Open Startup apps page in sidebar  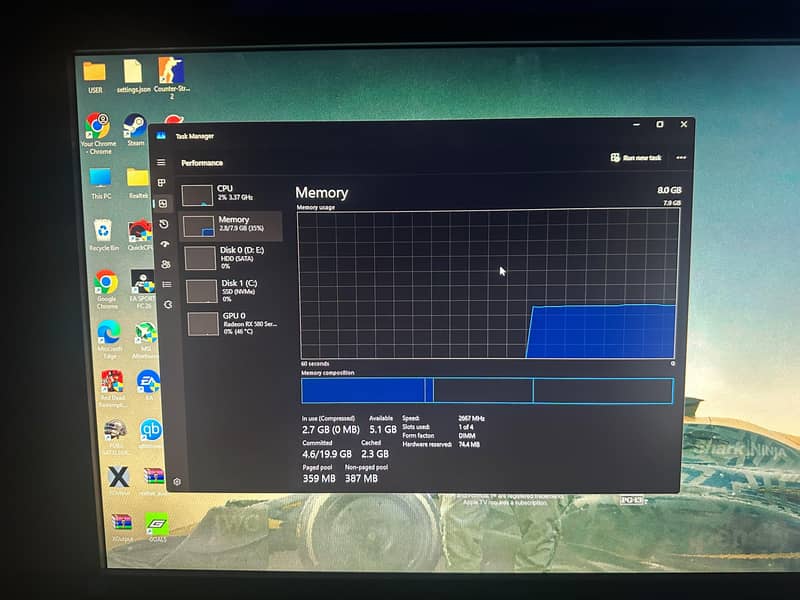(x=165, y=244)
